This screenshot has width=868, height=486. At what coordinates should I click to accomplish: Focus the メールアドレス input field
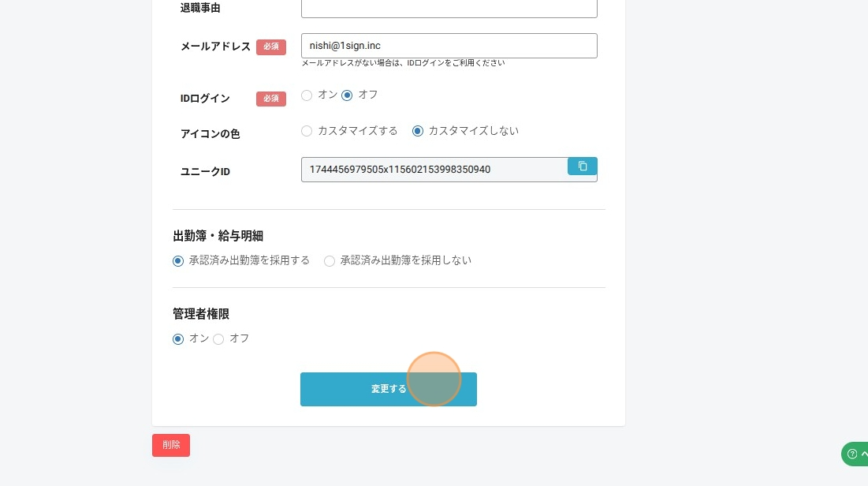click(449, 46)
